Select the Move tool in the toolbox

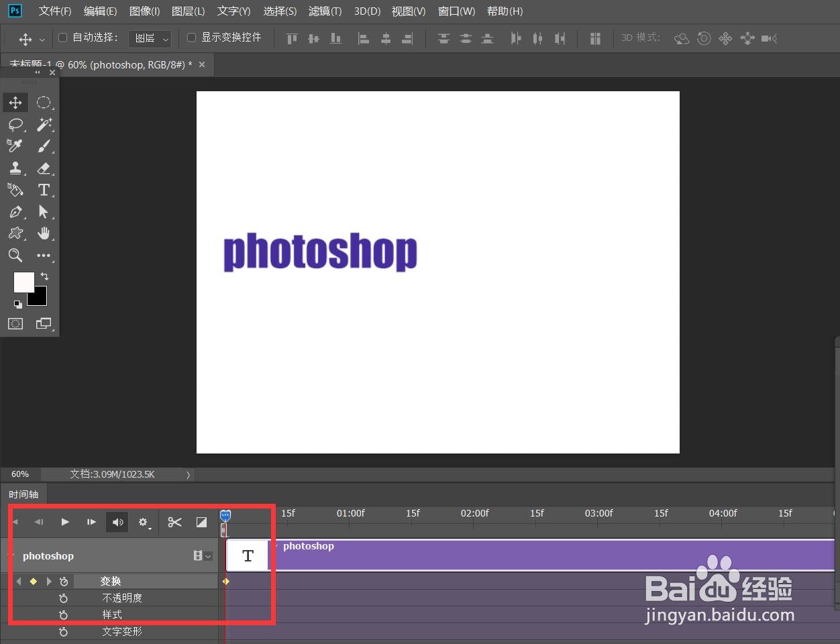pos(15,103)
